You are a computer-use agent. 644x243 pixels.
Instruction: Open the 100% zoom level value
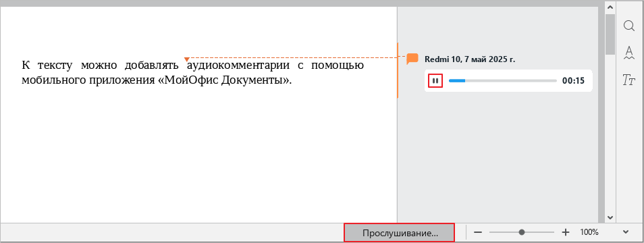tap(589, 232)
